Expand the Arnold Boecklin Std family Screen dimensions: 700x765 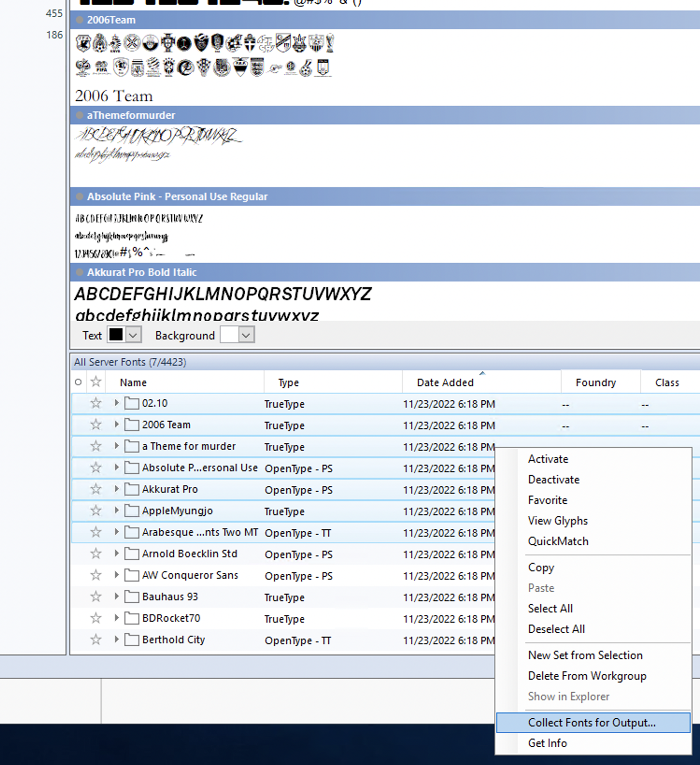[116, 554]
